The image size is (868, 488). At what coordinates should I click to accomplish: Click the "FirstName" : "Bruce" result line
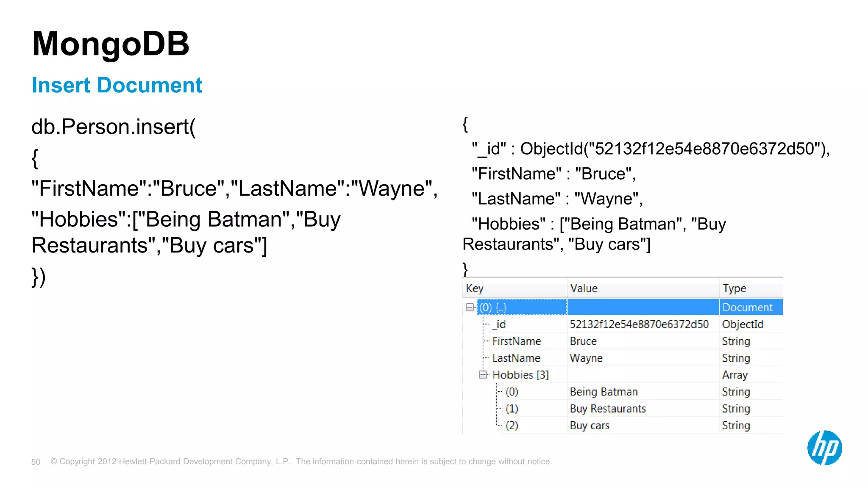[x=554, y=174]
